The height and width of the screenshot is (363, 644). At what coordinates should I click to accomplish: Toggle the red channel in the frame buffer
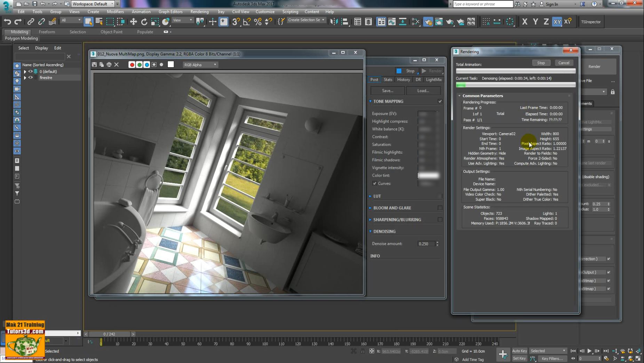pos(132,64)
